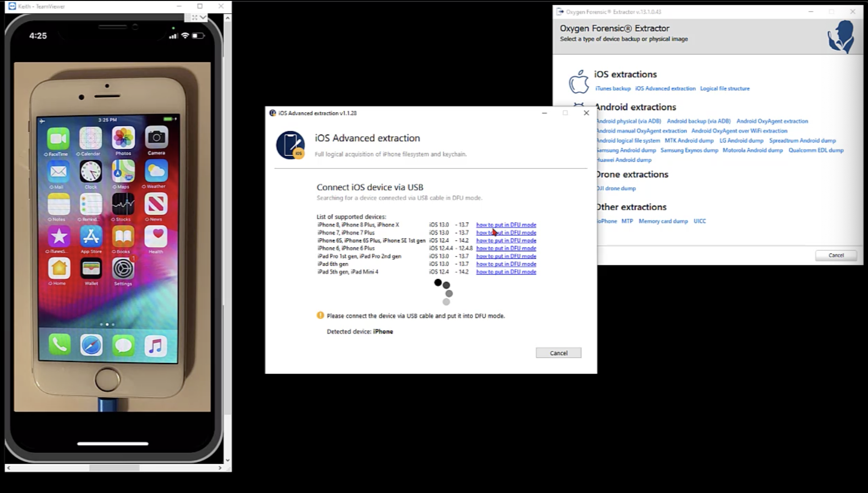
Task: Choose Android OxyAgent over WiFi extraction
Action: tap(739, 131)
